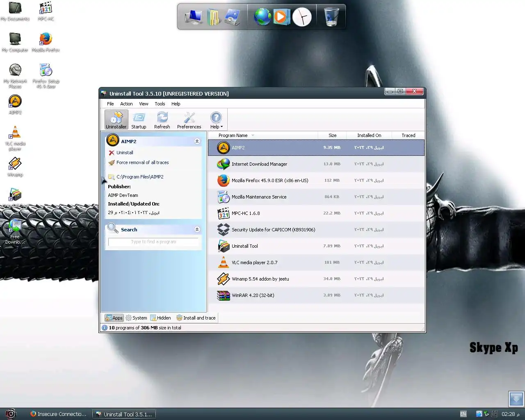Open My Documents desktop icon

point(15,11)
